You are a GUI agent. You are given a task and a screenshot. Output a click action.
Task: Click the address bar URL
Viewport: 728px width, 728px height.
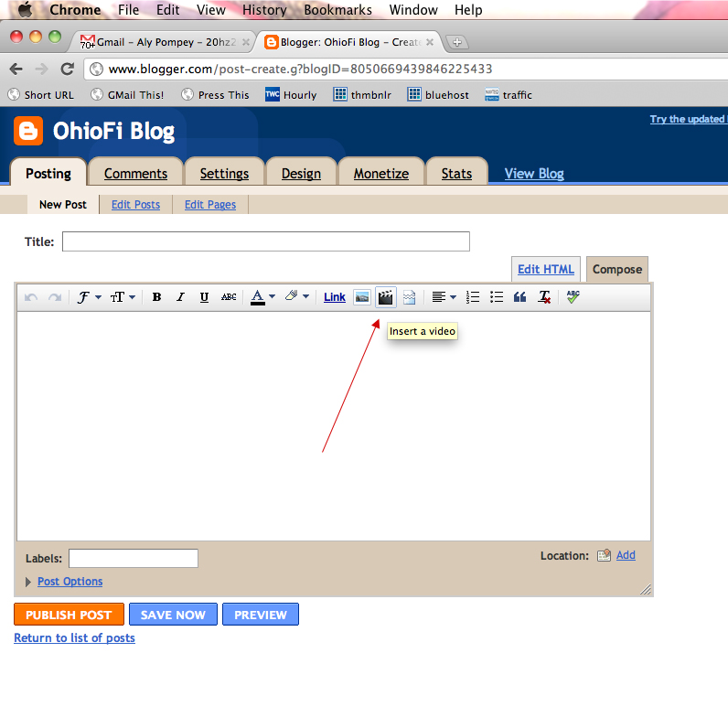pyautogui.click(x=300, y=70)
